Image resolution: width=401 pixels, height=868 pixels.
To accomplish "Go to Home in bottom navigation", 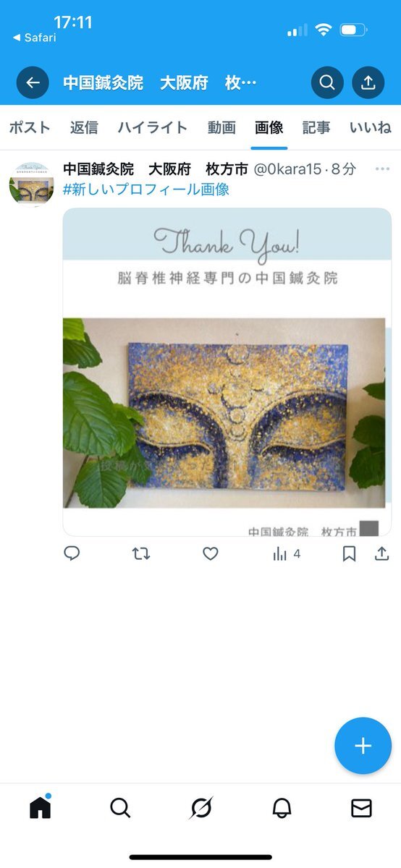I will pyautogui.click(x=41, y=807).
